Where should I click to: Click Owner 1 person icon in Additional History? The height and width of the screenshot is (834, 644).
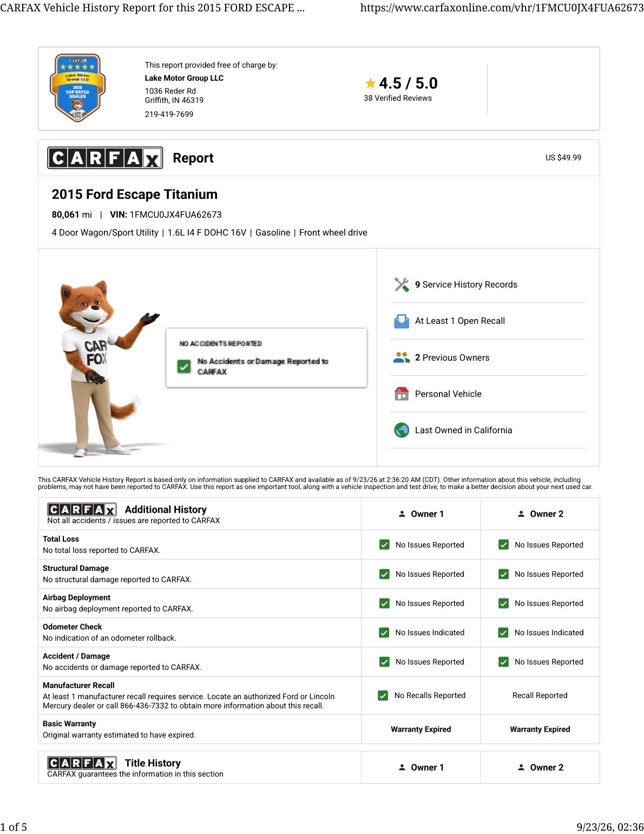point(402,514)
